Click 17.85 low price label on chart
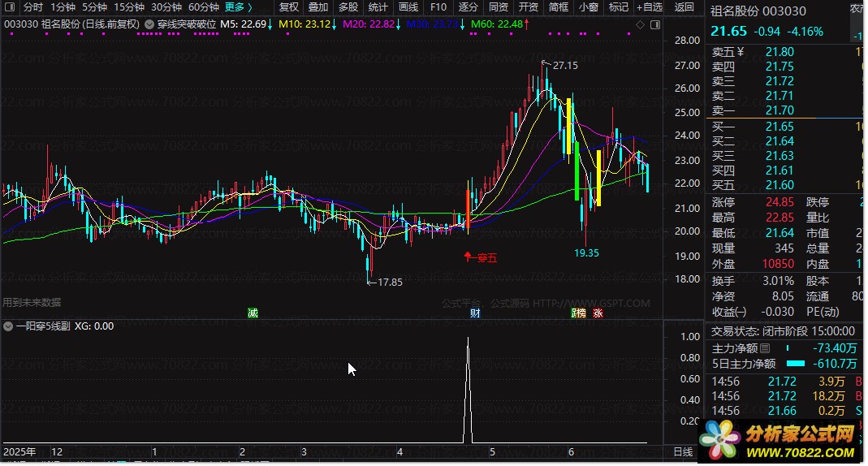This screenshot has width=868, height=466. pos(390,283)
